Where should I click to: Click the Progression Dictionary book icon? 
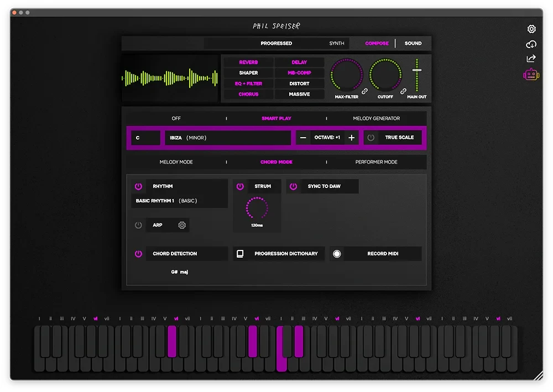point(240,254)
